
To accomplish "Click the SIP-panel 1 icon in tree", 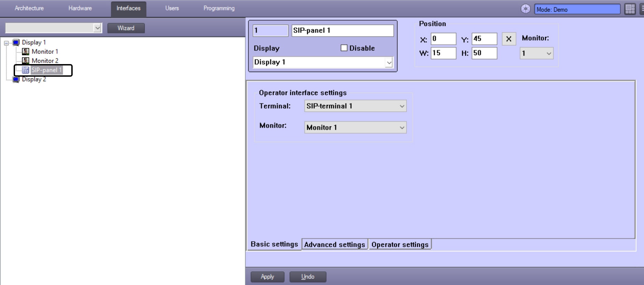I will click(25, 70).
